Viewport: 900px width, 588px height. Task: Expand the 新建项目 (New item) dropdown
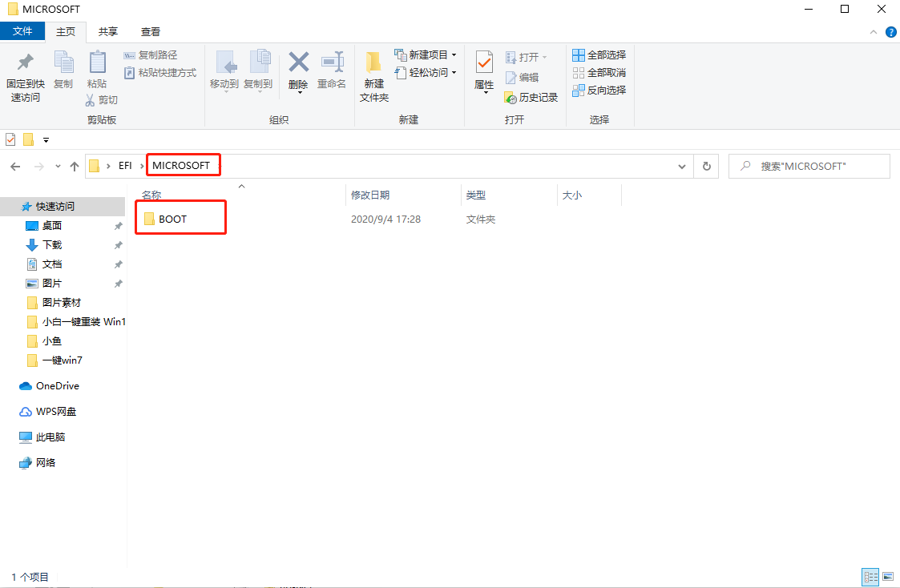(454, 55)
